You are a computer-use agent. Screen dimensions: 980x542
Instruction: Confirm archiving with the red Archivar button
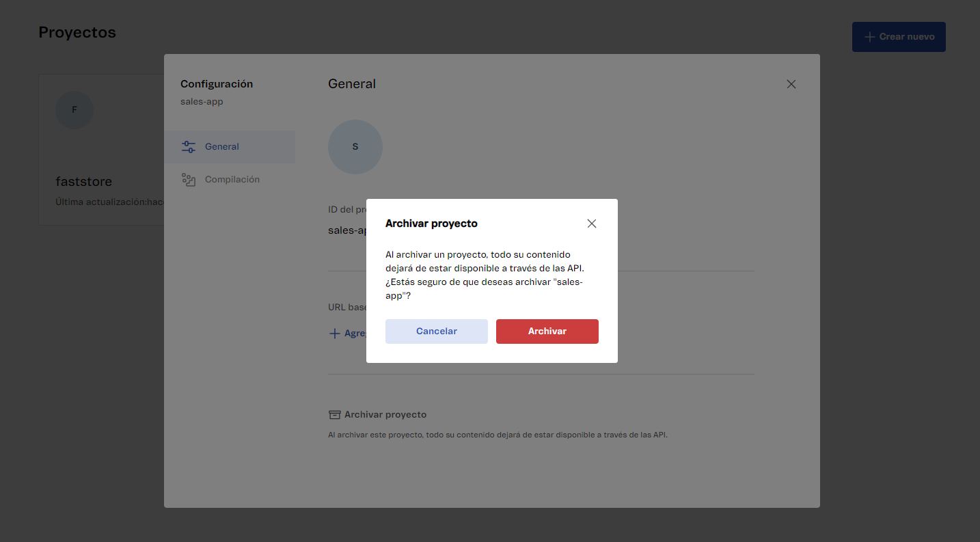(547, 331)
